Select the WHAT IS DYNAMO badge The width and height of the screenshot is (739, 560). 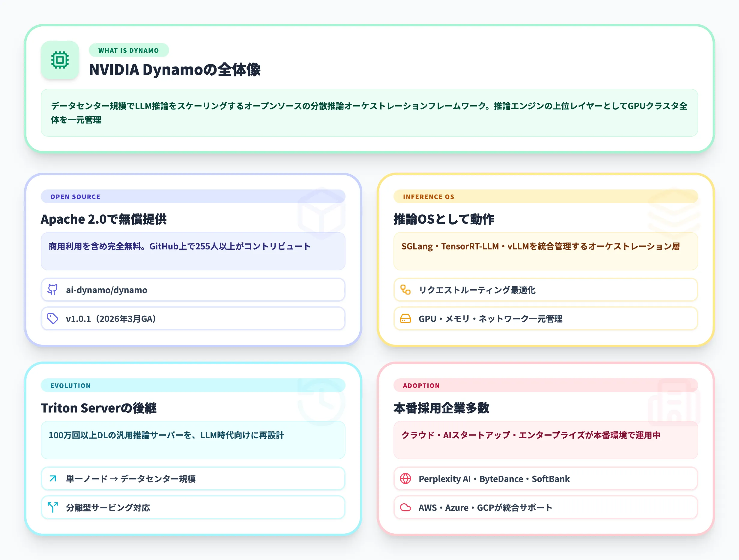pos(129,50)
